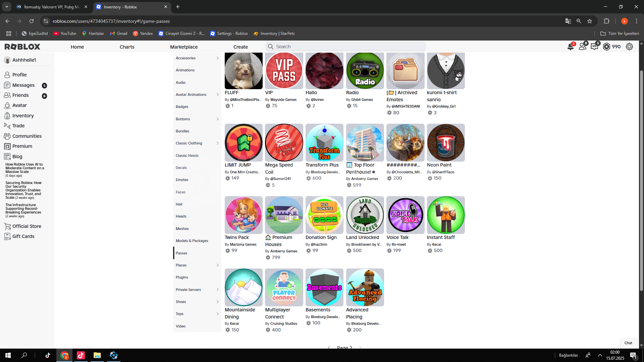Expand the Places category
Viewport: 644px width, 362px height.
217,265
